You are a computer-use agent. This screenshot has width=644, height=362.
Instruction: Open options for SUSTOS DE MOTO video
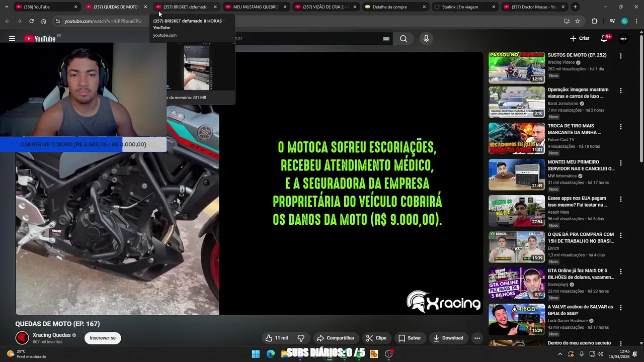620,56
